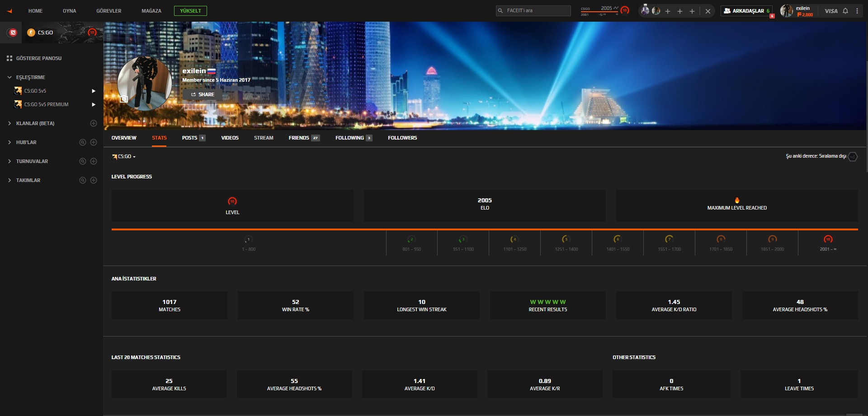Search tournaments with the Turnuvalar magnifier icon
Image resolution: width=868 pixels, height=416 pixels.
[83, 161]
